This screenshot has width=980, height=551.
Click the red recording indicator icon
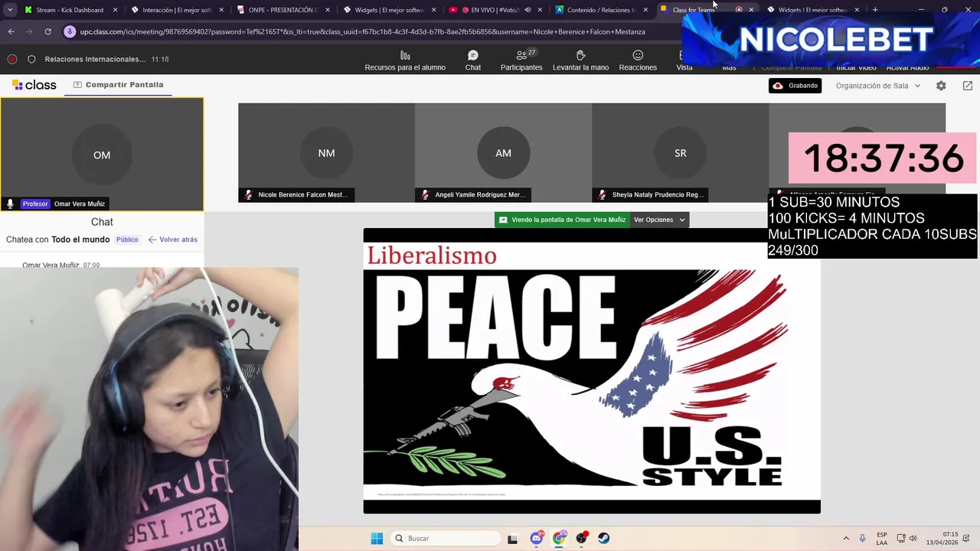pyautogui.click(x=12, y=59)
